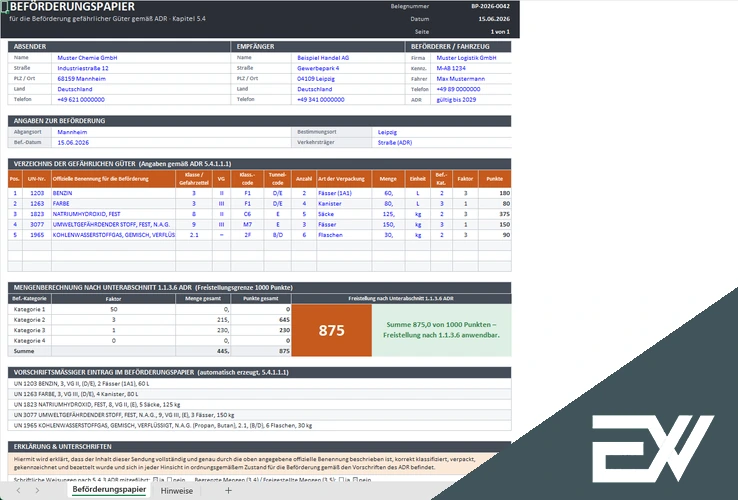Image resolution: width=738 pixels, height=500 pixels.
Task: Go to next sheet using right arrow
Action: [x=37, y=491]
